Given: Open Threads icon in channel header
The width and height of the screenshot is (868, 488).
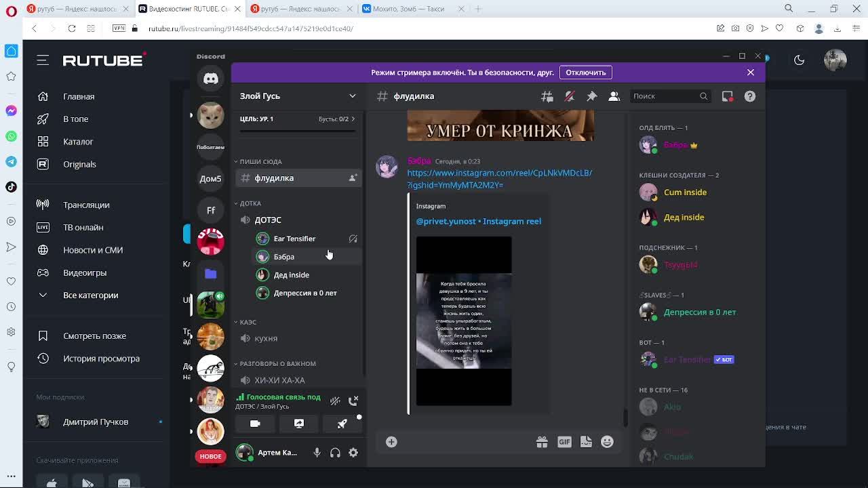Looking at the screenshot, I should point(547,96).
